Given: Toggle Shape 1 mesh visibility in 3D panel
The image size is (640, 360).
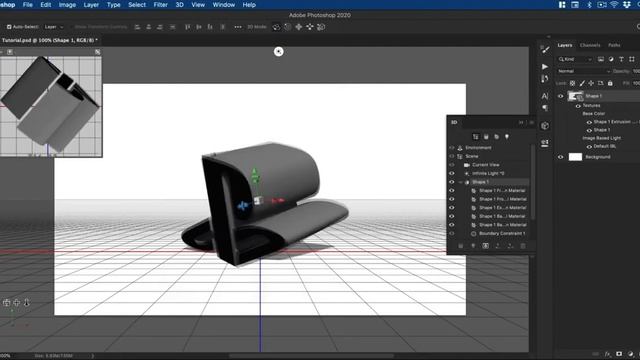Looking at the screenshot, I should click(452, 182).
